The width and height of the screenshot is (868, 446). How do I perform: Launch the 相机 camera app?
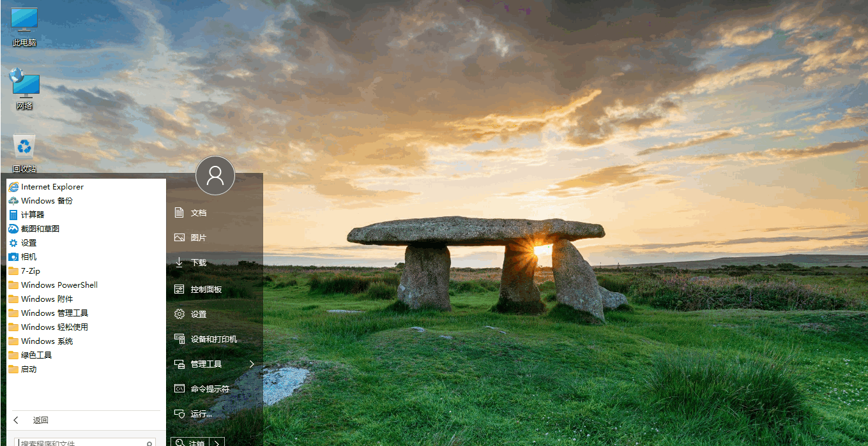(x=86, y=257)
